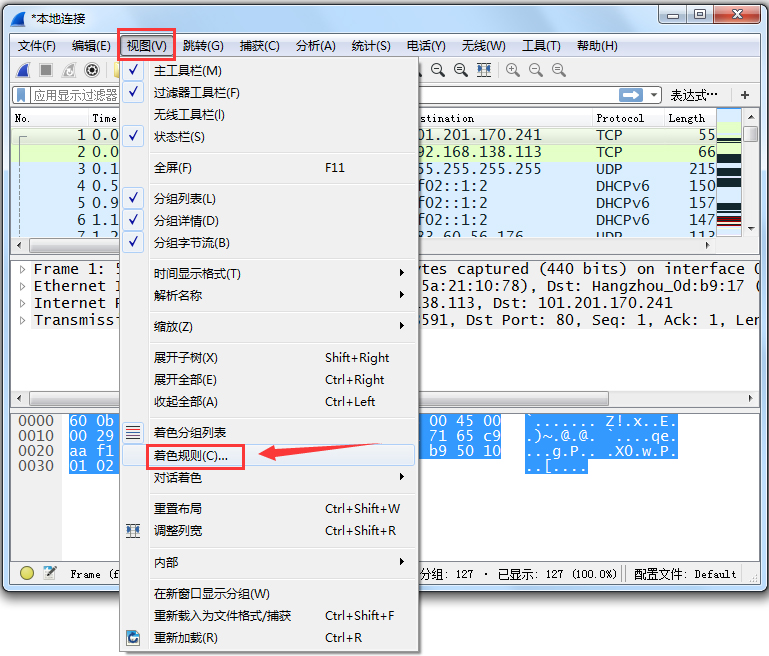Open capture options gear icon
769x656 pixels.
[x=92, y=70]
